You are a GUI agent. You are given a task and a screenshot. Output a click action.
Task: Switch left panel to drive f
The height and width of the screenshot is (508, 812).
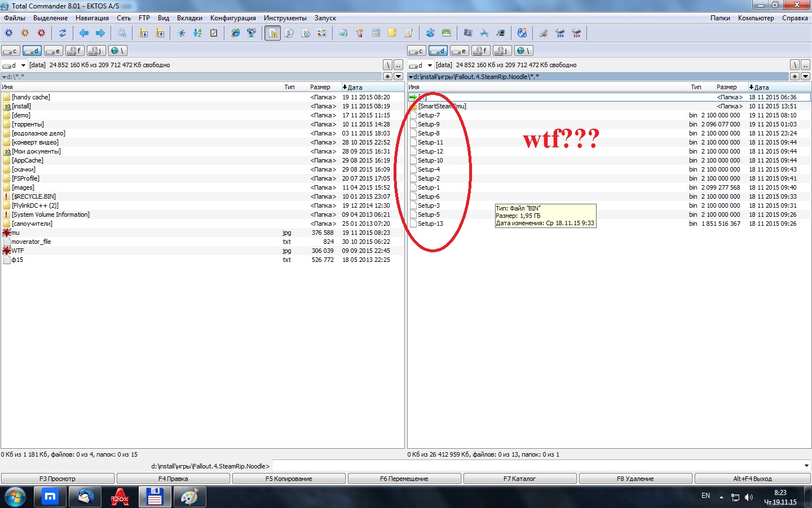(x=75, y=51)
